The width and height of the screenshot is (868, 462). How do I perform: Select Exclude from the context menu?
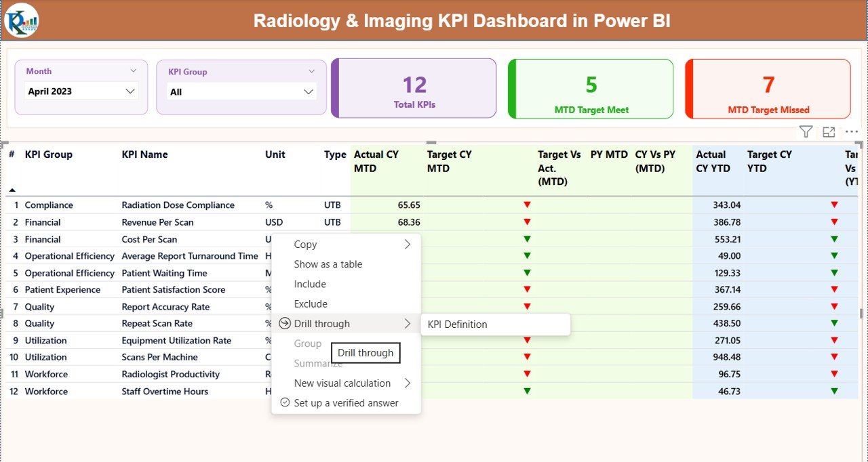(311, 304)
